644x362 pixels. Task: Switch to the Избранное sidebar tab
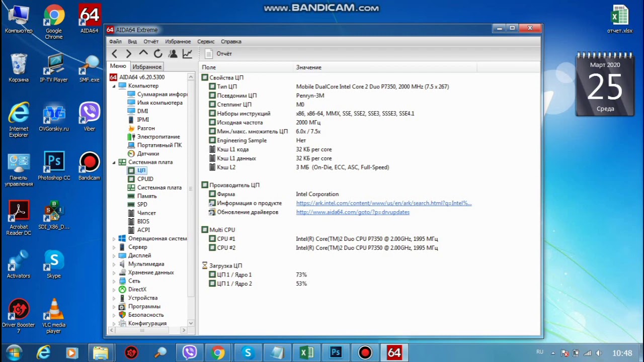point(147,67)
